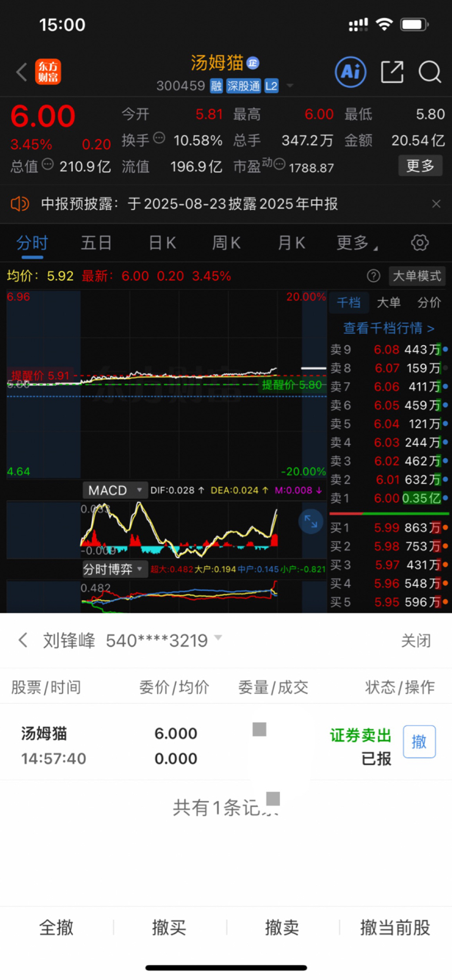This screenshot has width=452, height=980.
Task: Select 卖5 row at 6.04
Action: (x=388, y=423)
